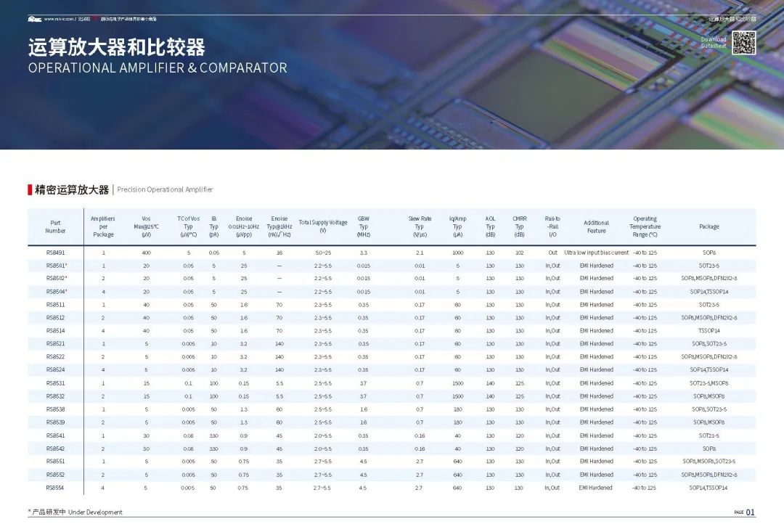Click the Vos Max@25°C column header
This screenshot has height=532, width=784.
coord(146,226)
